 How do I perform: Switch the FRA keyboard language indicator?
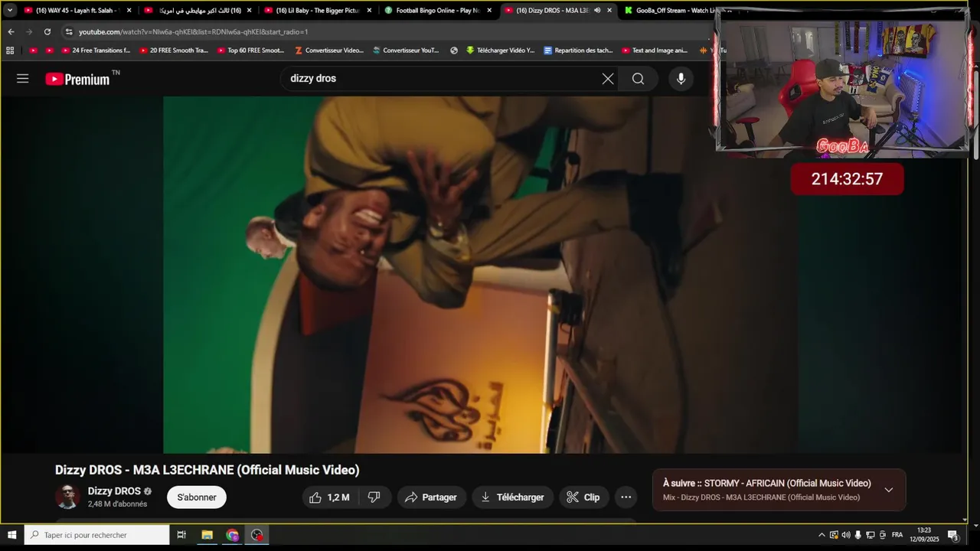pos(897,535)
